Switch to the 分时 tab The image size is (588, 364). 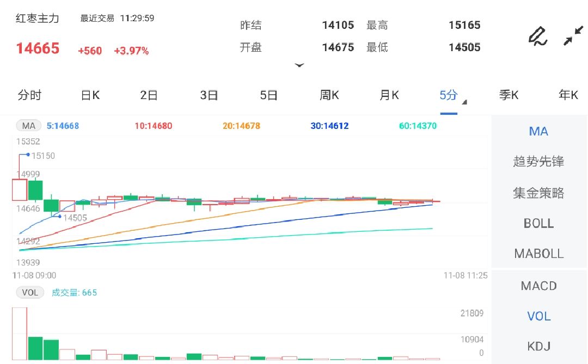pos(29,96)
